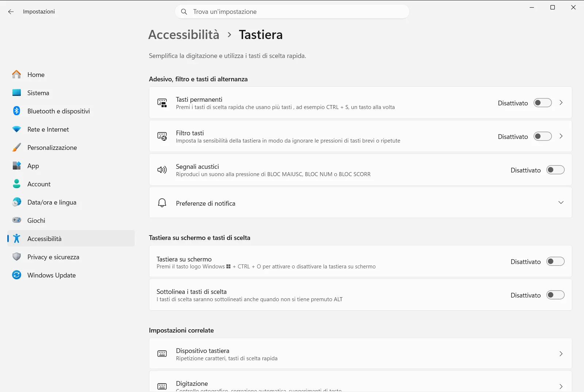Image resolution: width=584 pixels, height=392 pixels.
Task: Click the Personalizzazione paintbrush icon
Action: 16,147
